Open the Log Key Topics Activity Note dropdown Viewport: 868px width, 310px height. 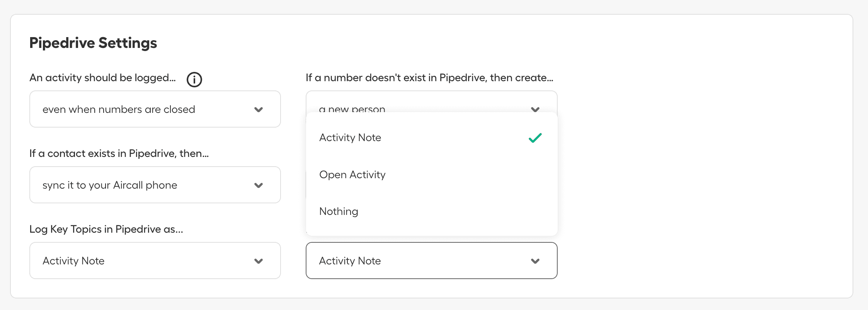155,261
